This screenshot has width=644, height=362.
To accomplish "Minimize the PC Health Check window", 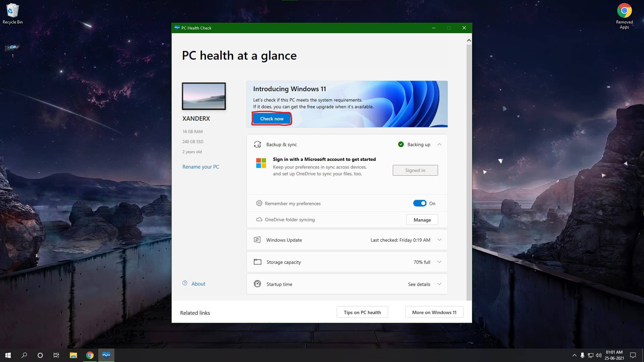I will click(434, 28).
